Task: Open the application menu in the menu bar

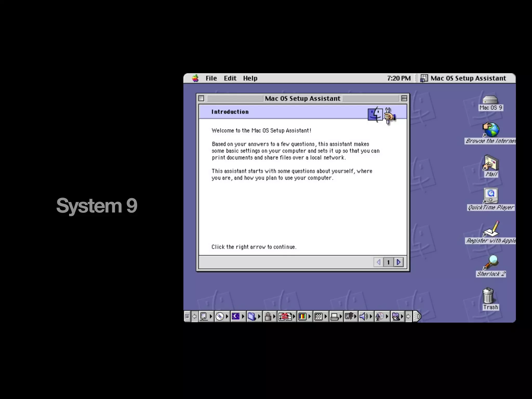Action: pos(463,78)
